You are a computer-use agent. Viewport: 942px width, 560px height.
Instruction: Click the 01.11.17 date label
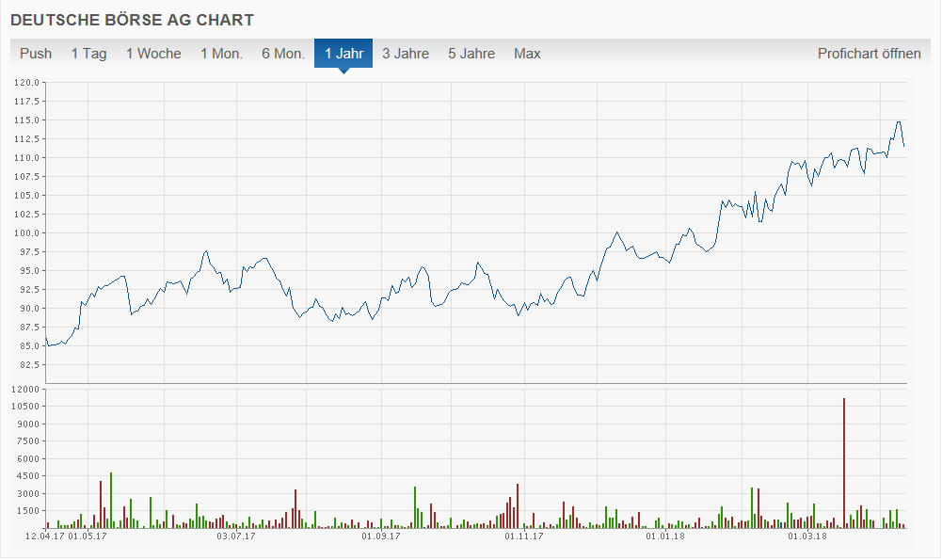click(524, 536)
